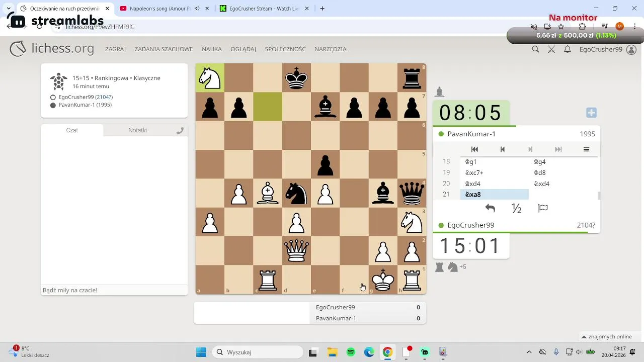Select move 21 Nxa8
This screenshot has width=644, height=362.
[494, 195]
